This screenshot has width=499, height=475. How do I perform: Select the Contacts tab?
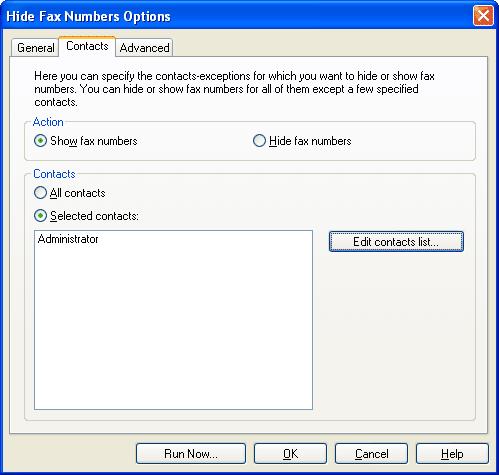coord(87,46)
